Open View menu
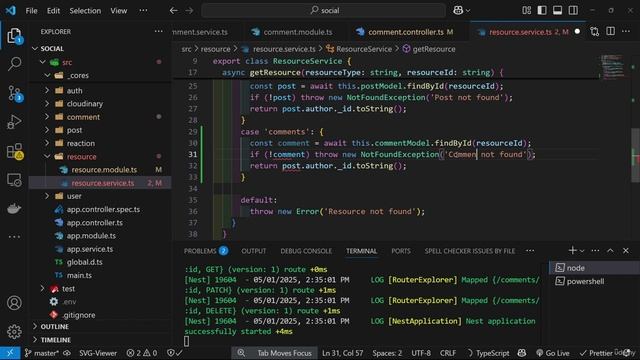This screenshot has width=640, height=360. pos(119,11)
